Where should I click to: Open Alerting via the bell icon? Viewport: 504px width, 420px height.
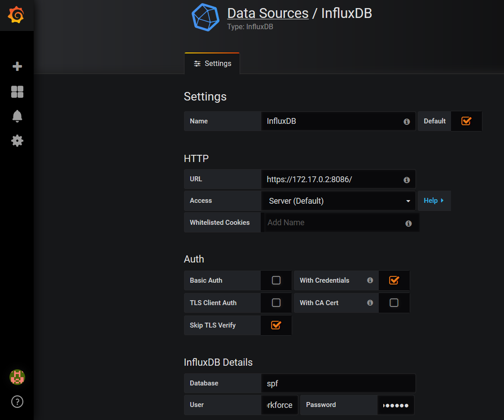click(x=17, y=116)
